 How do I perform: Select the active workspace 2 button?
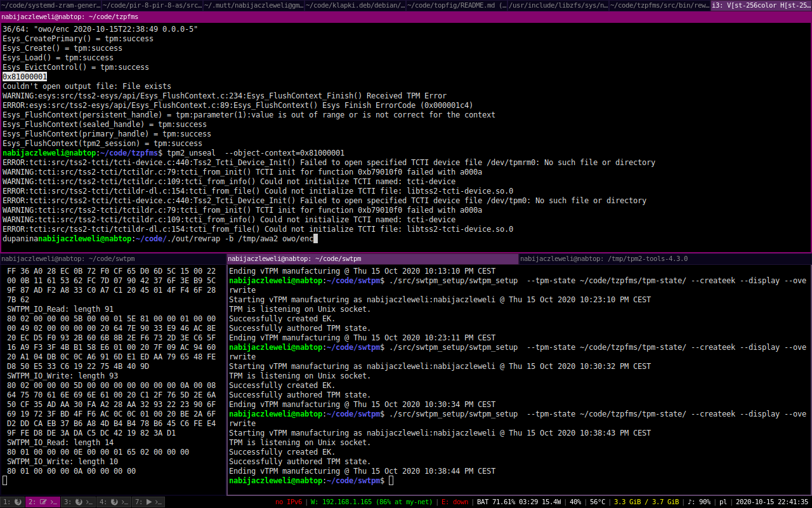pos(43,502)
